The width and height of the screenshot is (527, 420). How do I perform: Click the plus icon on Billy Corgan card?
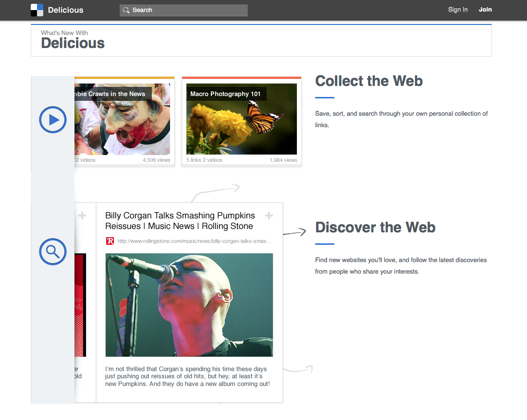[269, 216]
